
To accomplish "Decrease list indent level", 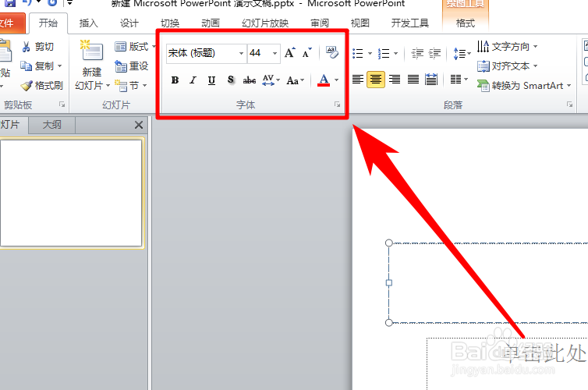I will point(417,54).
